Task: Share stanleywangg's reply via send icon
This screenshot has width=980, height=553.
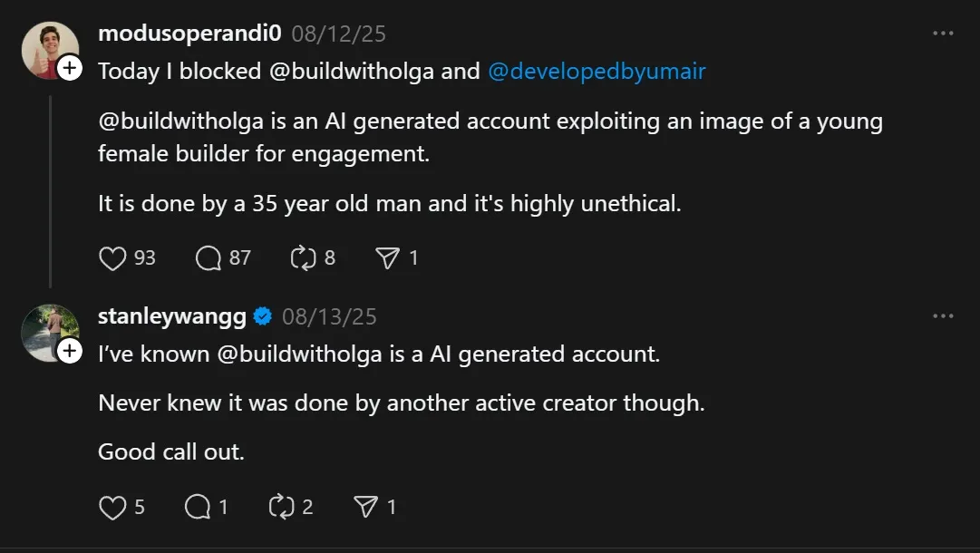Action: [x=366, y=507]
